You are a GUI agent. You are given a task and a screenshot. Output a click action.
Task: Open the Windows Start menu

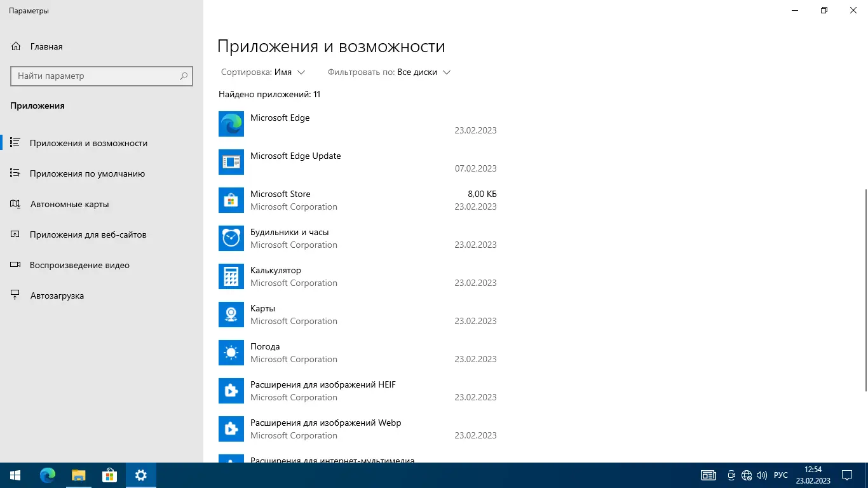[15, 475]
